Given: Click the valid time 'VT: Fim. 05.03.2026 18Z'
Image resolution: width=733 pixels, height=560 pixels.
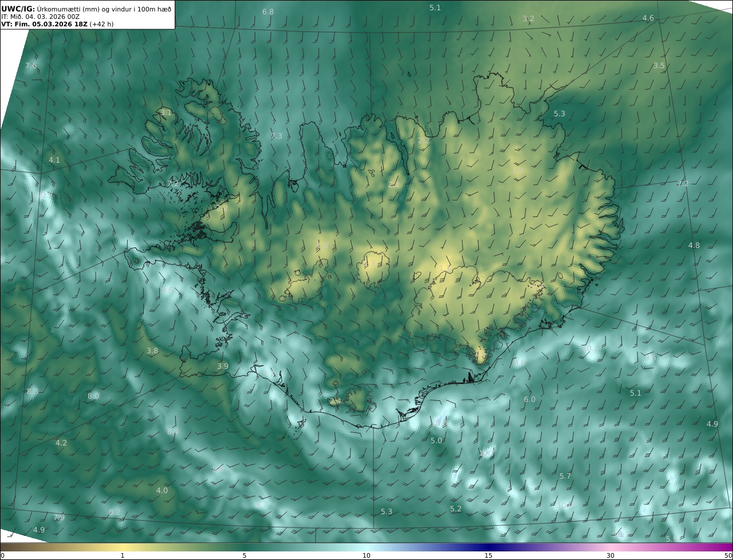Looking at the screenshot, I should pos(44,25).
